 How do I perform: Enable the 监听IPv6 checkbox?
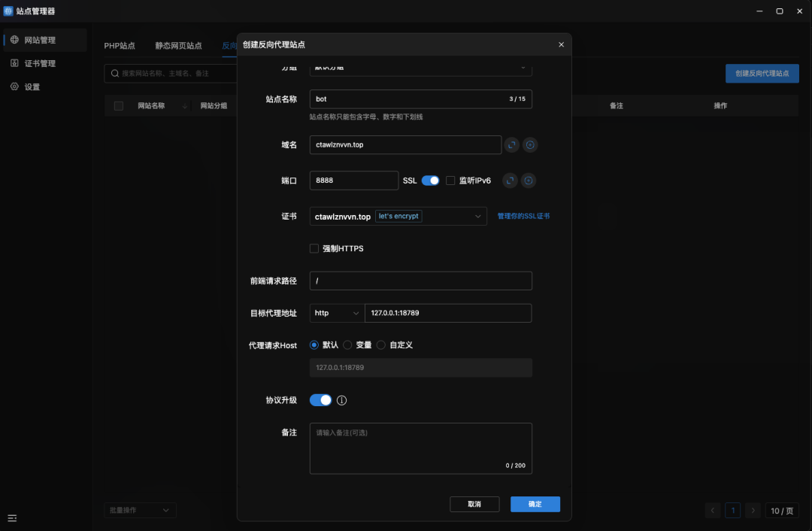point(449,181)
